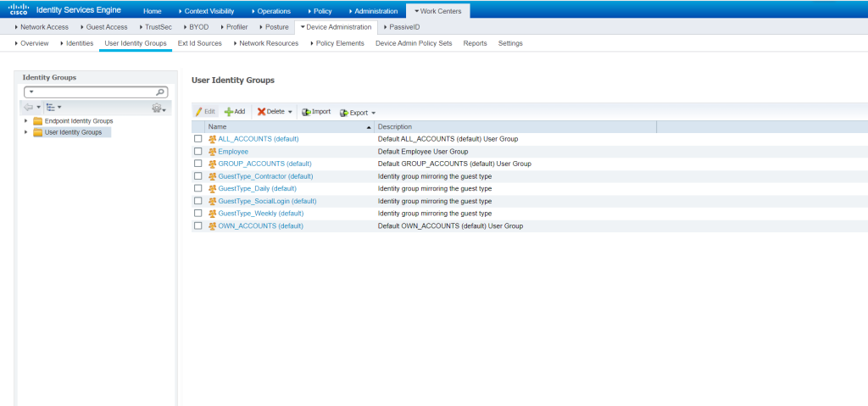
Task: Open the GuestType_Weekly (default) link
Action: [x=261, y=214]
